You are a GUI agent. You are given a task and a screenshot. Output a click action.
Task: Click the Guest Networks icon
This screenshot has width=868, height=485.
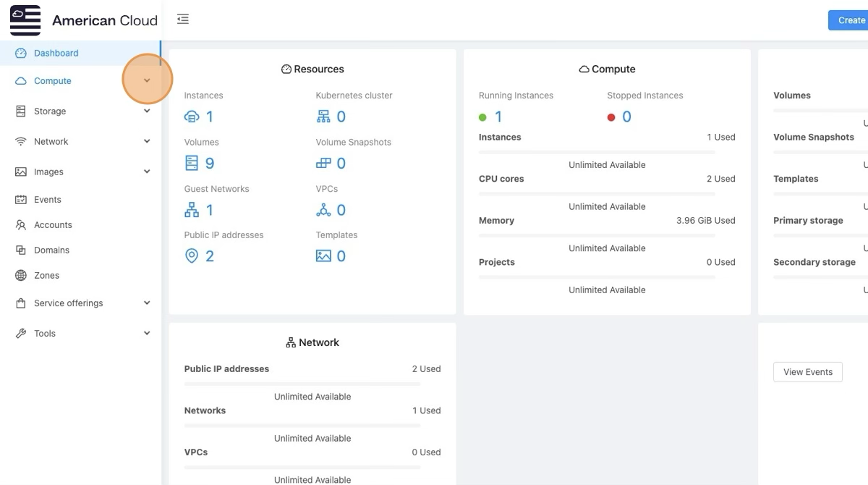(x=192, y=210)
